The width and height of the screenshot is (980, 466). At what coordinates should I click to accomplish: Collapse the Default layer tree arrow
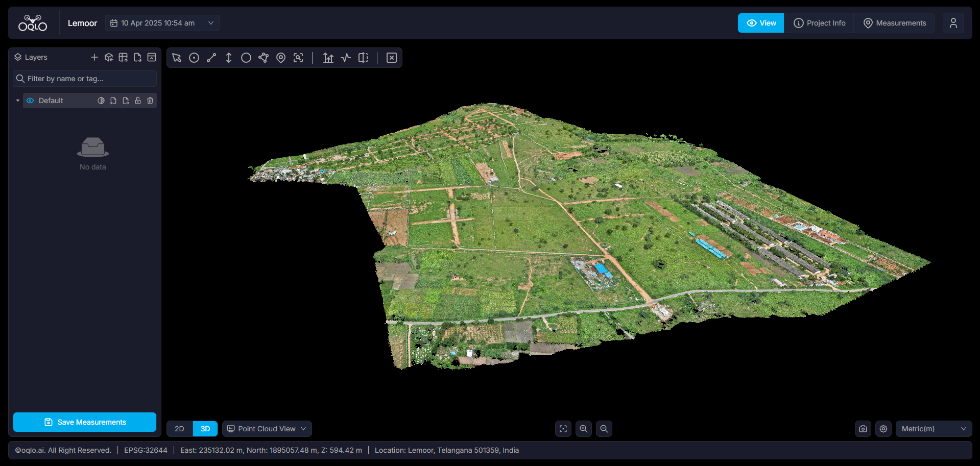pyautogui.click(x=18, y=101)
